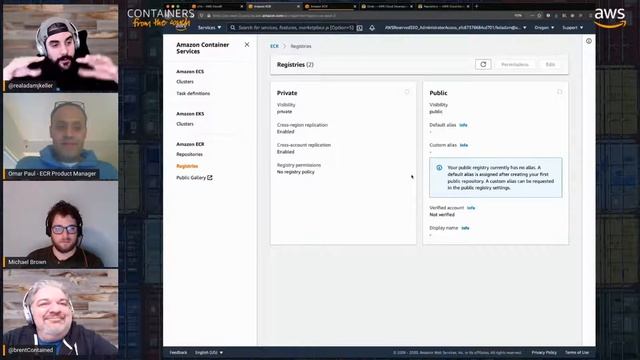Open the Info link next to Custom alias
Image resolution: width=640 pixels, height=360 pixels.
click(x=464, y=145)
